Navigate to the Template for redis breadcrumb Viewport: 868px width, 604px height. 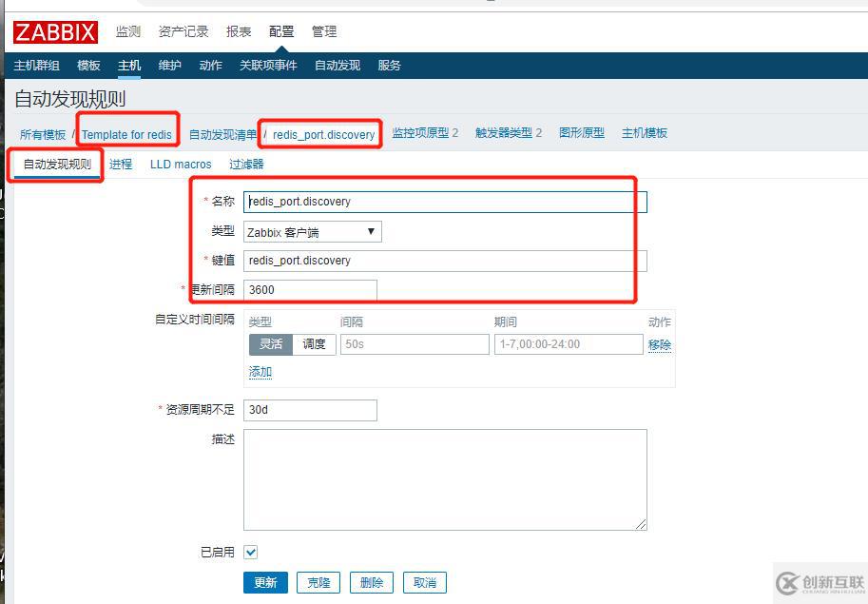[127, 133]
